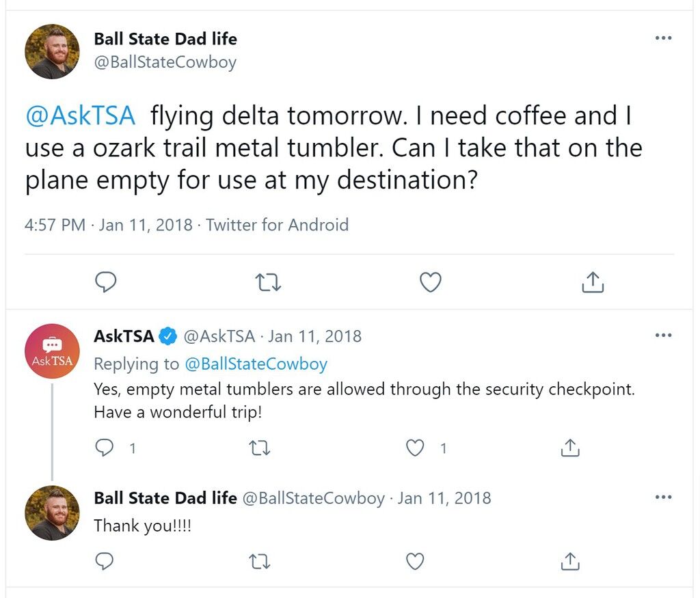Open the AskTSA profile avatar

click(52, 351)
